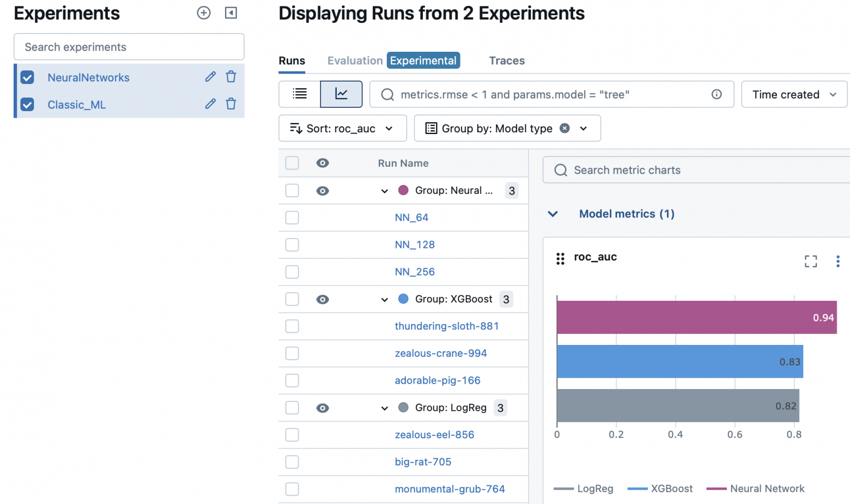The height and width of the screenshot is (504, 850).
Task: Uncheck the NeuralNetworks experiment checkbox
Action: click(27, 77)
